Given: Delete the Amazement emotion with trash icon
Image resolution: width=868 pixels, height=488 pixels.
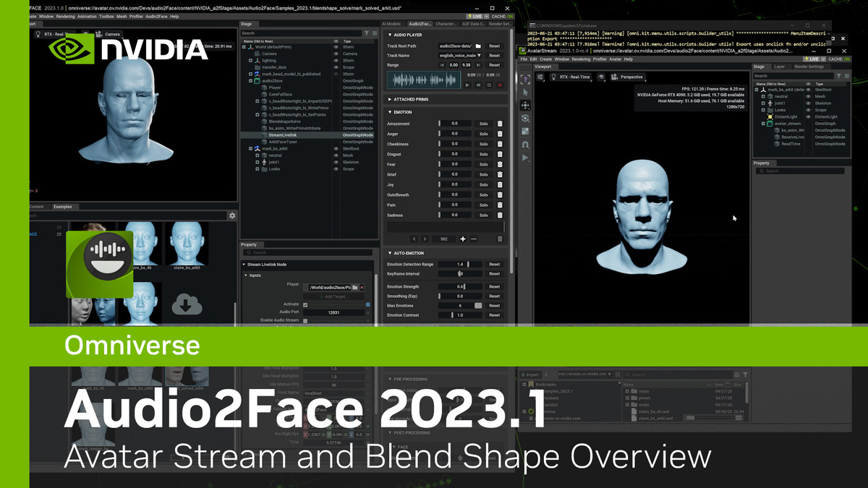Looking at the screenshot, I should point(500,124).
